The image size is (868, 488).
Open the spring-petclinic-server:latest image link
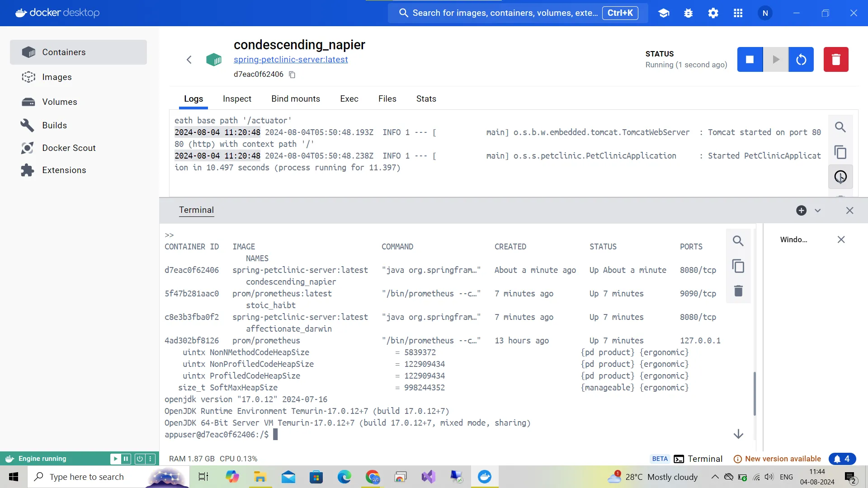tap(291, 60)
